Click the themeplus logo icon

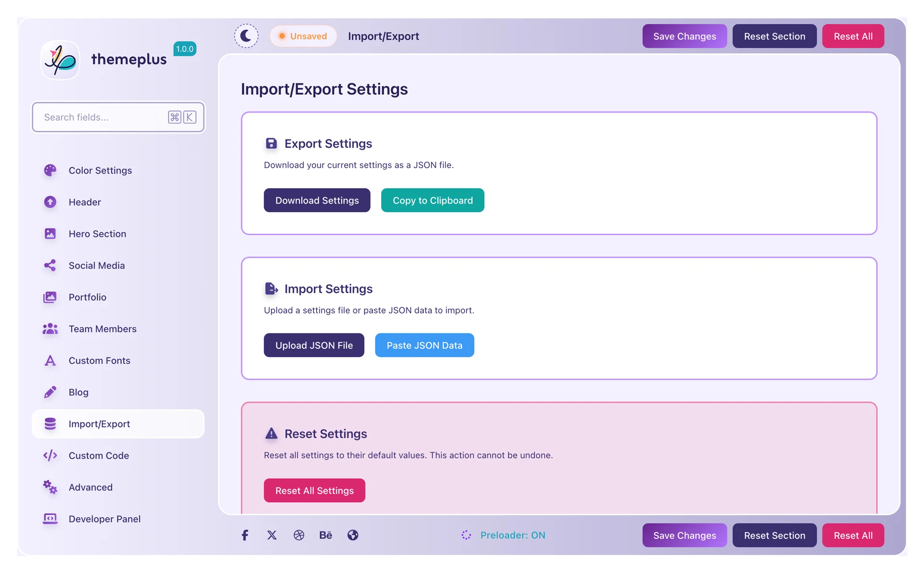[61, 60]
